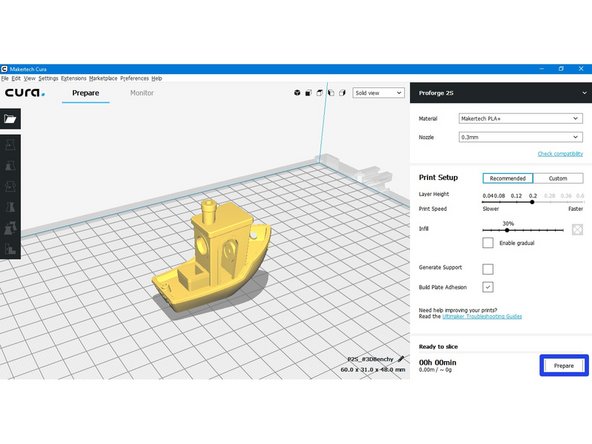The height and width of the screenshot is (444, 592).
Task: Click the Generate Support label
Action: (x=440, y=267)
